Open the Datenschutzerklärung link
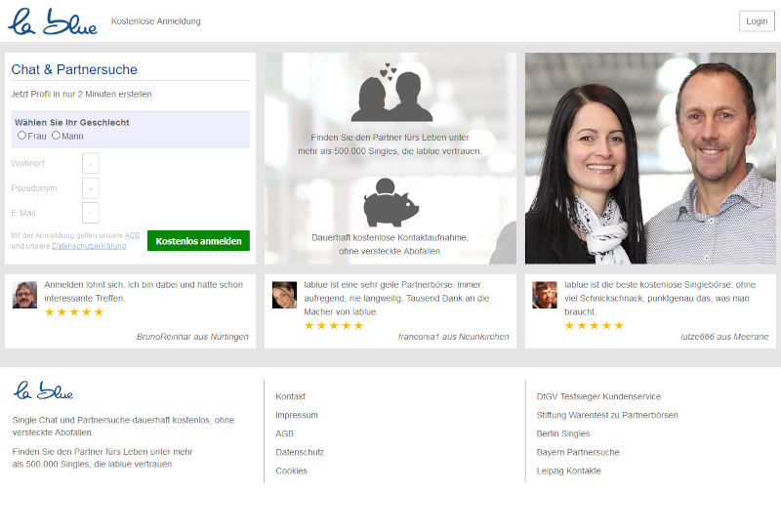781x532 pixels. point(89,246)
